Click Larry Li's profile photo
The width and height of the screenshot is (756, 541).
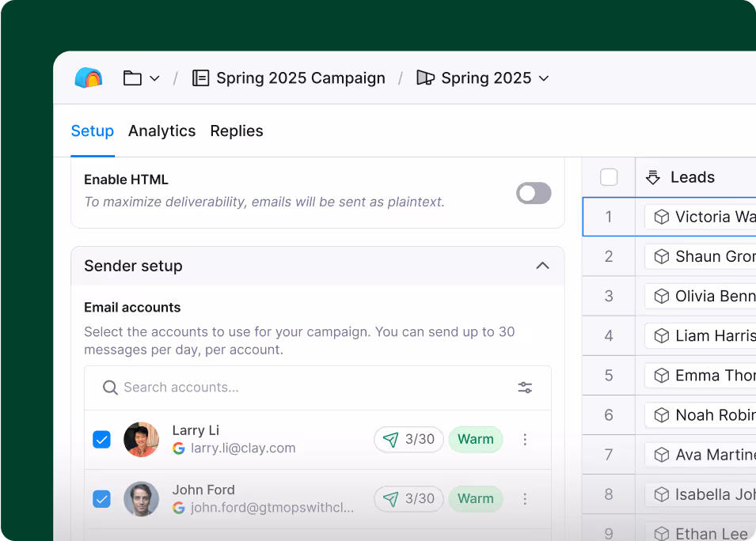141,439
